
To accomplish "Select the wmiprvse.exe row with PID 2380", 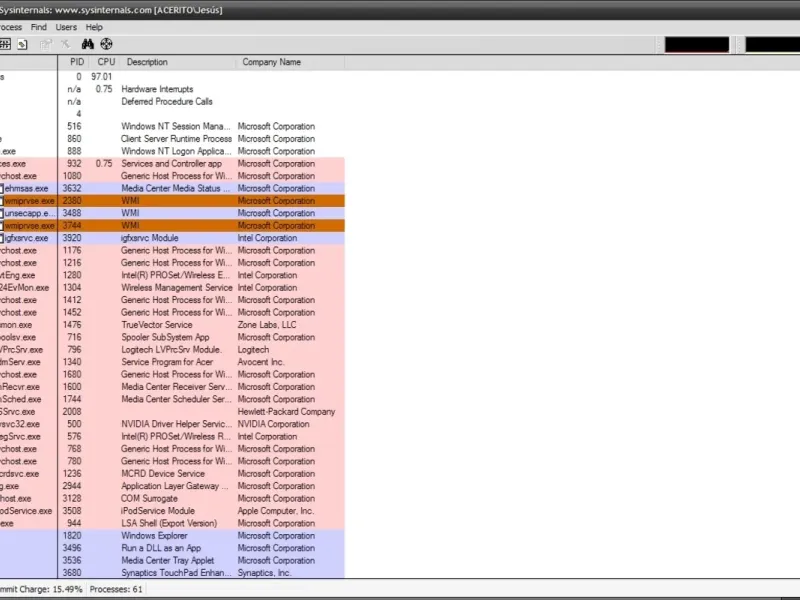I will pyautogui.click(x=172, y=201).
